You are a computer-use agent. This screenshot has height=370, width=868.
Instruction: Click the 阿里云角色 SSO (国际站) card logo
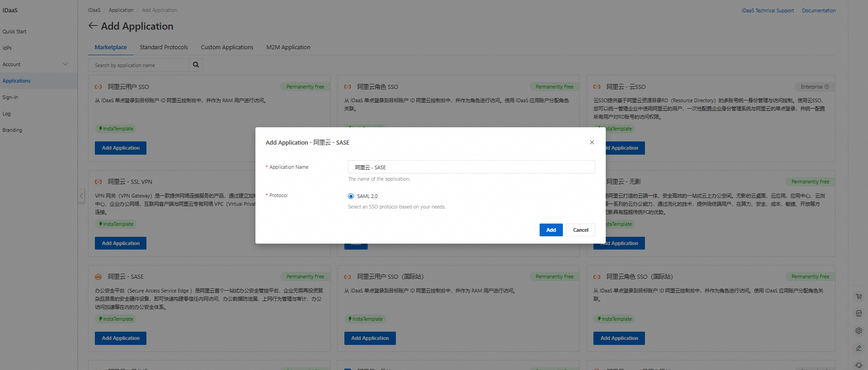coord(597,277)
